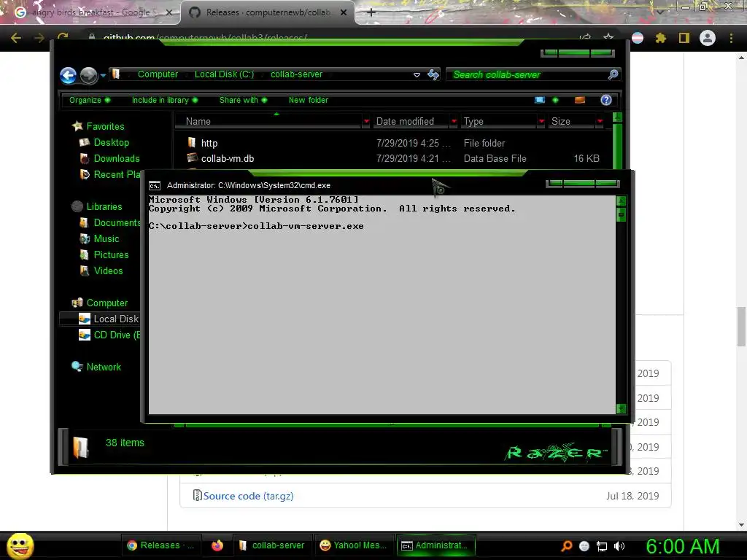Open the Chrome profile avatar
The width and height of the screenshot is (747, 560).
pos(708,38)
